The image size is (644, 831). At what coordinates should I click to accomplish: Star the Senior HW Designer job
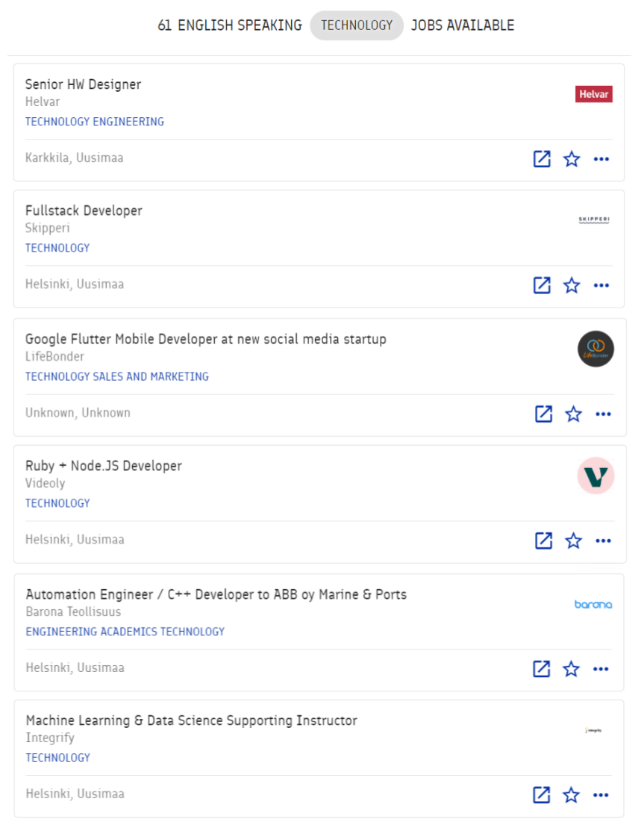(572, 159)
